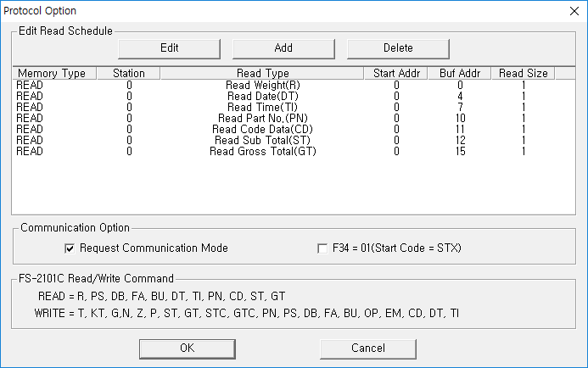The height and width of the screenshot is (368, 588).
Task: Confirm settings with OK button
Action: click(x=188, y=348)
